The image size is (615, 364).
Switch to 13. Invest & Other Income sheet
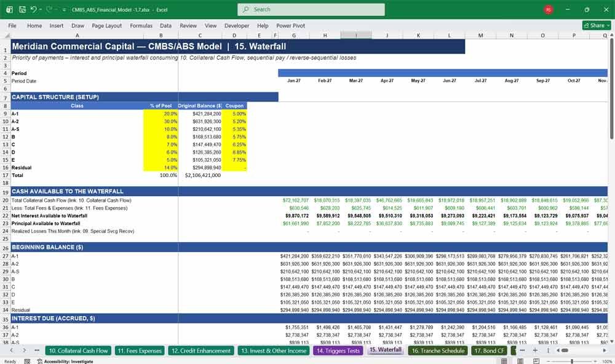[274, 350]
